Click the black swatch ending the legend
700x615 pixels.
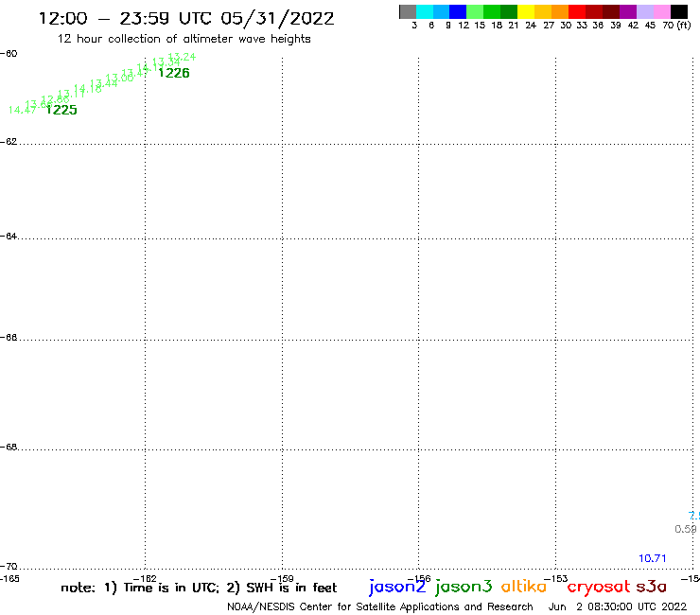click(679, 11)
